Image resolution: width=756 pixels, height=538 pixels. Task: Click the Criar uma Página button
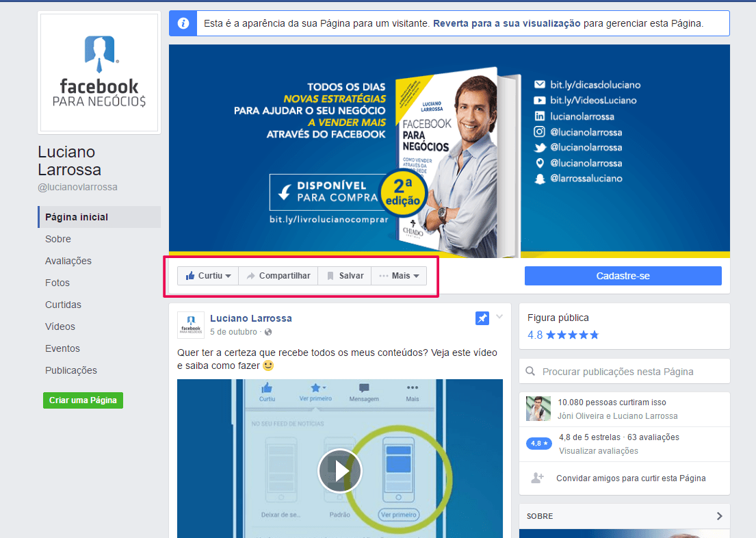point(83,400)
